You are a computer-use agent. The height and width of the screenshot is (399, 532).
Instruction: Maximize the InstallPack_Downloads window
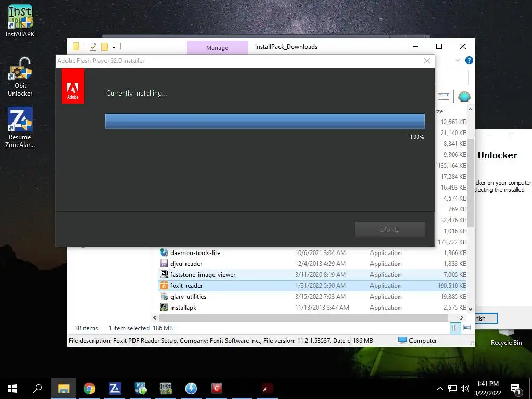439,46
